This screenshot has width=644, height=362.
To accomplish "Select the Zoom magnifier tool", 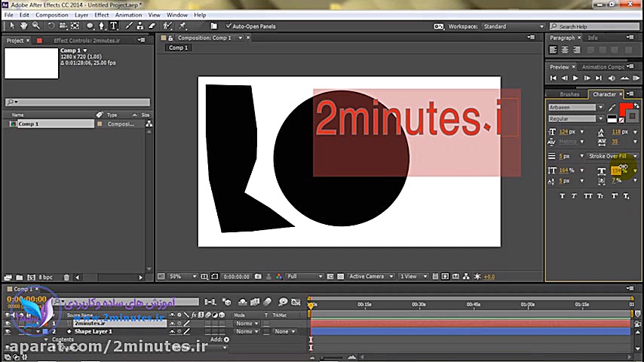I will pyautogui.click(x=35, y=26).
